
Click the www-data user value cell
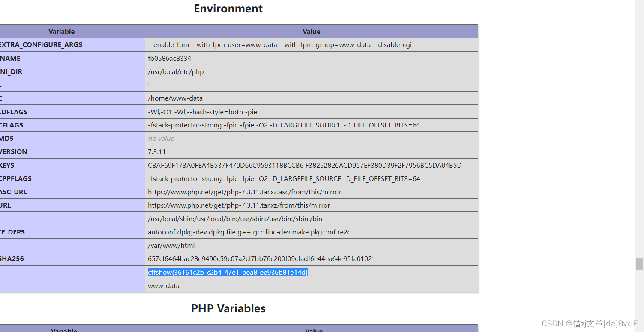(312, 285)
